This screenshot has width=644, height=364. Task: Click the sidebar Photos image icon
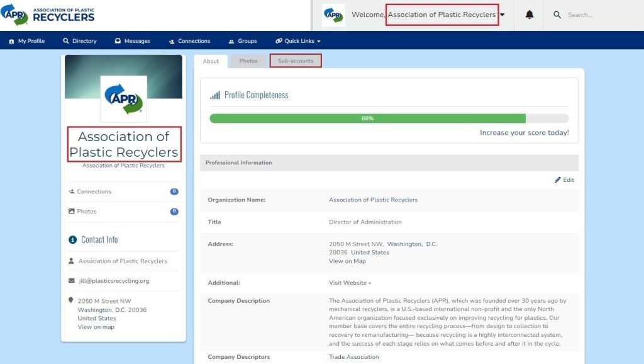pyautogui.click(x=72, y=211)
